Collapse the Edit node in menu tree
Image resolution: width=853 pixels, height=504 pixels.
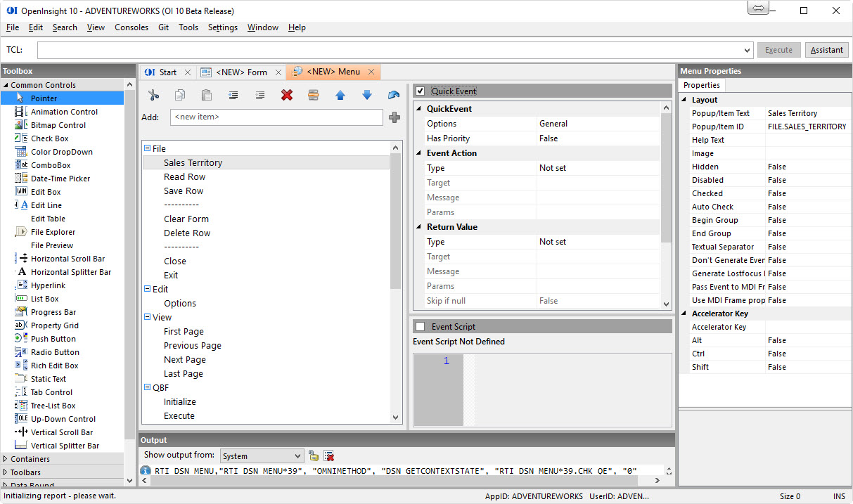[148, 289]
